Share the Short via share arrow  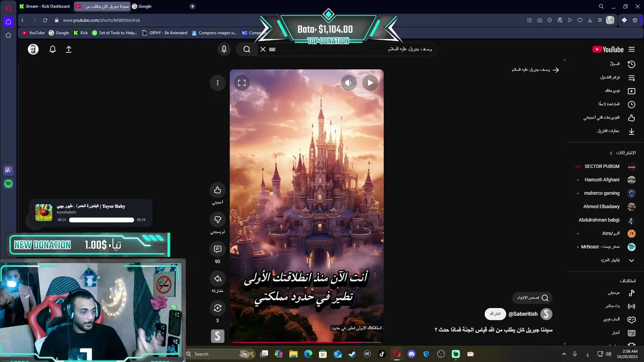point(217,279)
